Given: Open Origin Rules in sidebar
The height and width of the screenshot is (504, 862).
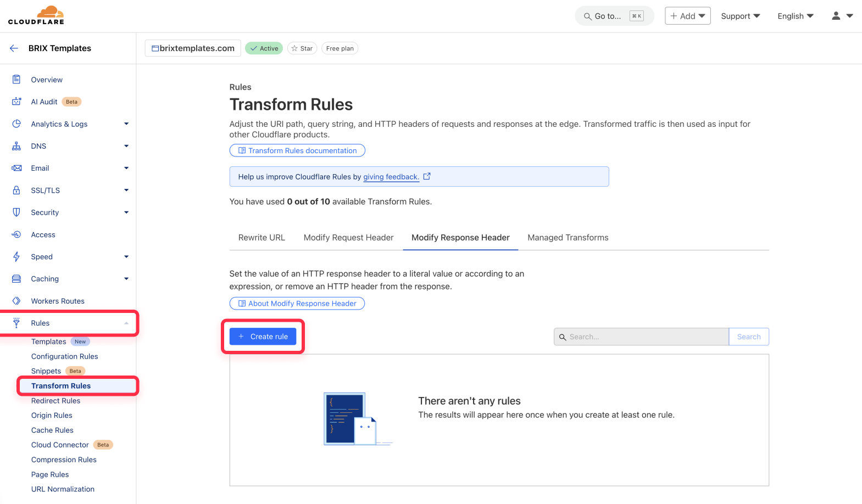Looking at the screenshot, I should click(52, 416).
